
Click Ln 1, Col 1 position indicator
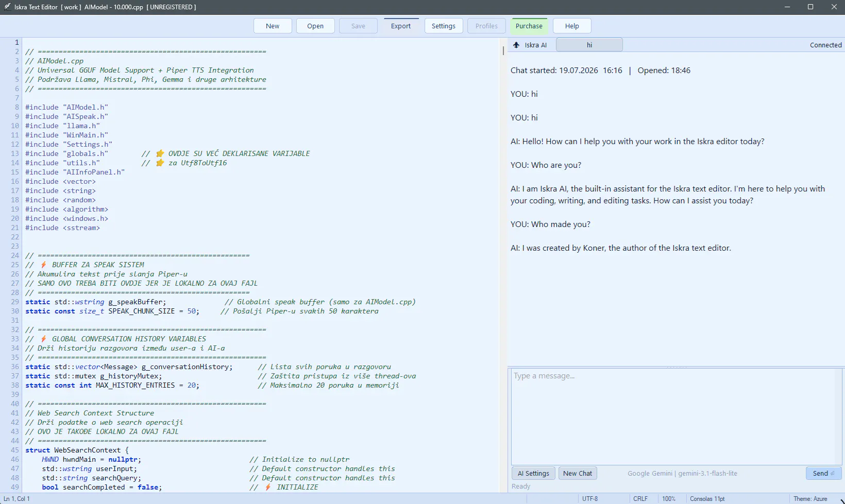pyautogui.click(x=17, y=498)
